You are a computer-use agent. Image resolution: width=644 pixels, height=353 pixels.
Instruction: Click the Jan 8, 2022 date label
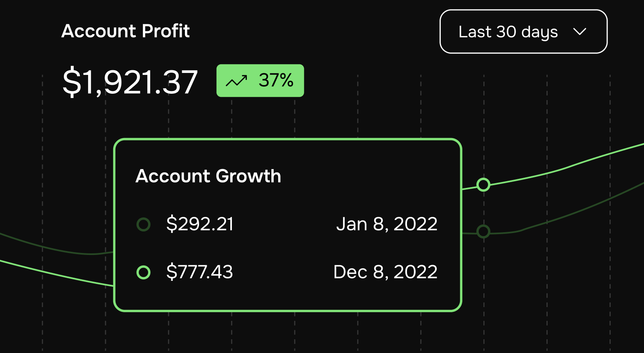coord(387,224)
